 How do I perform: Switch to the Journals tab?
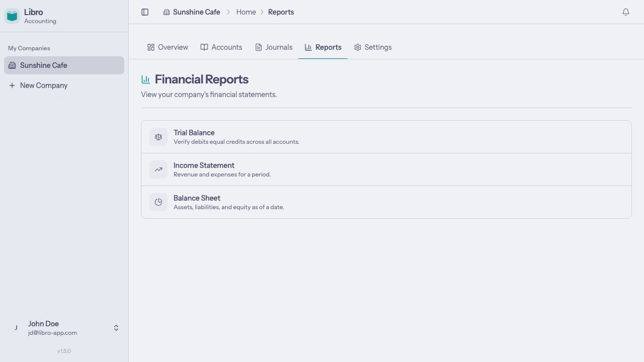(x=274, y=47)
